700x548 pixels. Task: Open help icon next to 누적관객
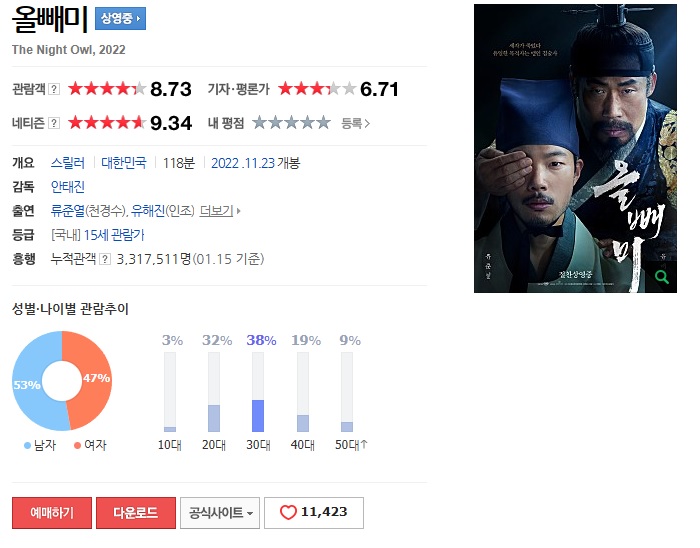104,259
